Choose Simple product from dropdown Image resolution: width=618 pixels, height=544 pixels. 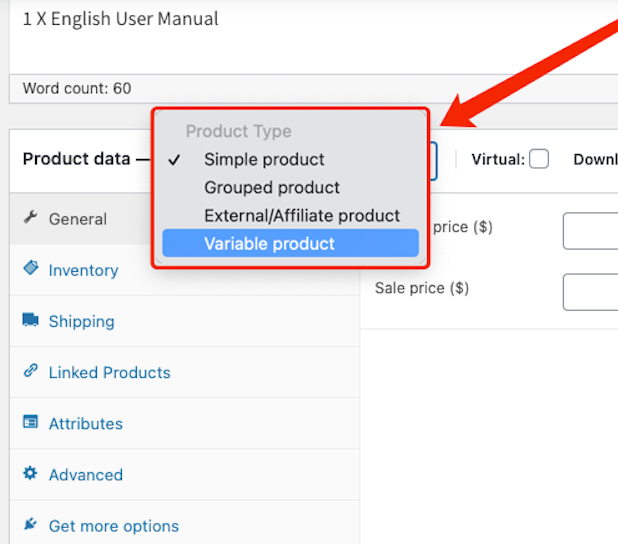click(x=290, y=159)
